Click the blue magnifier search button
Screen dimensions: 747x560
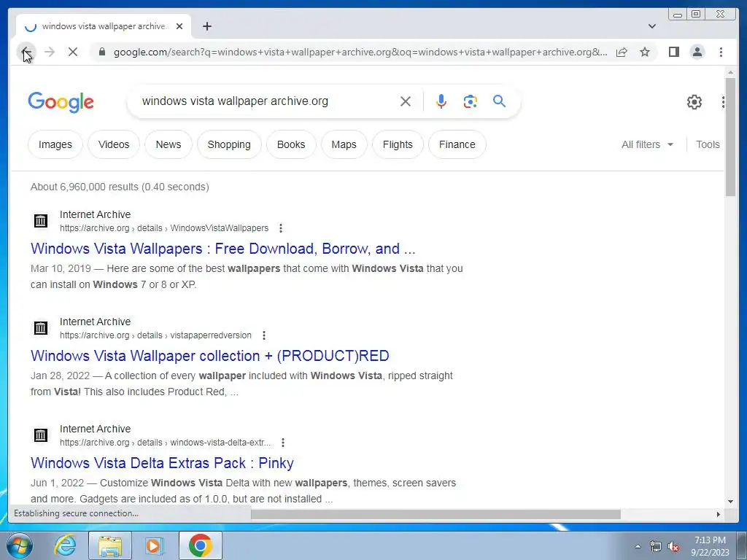[499, 101]
